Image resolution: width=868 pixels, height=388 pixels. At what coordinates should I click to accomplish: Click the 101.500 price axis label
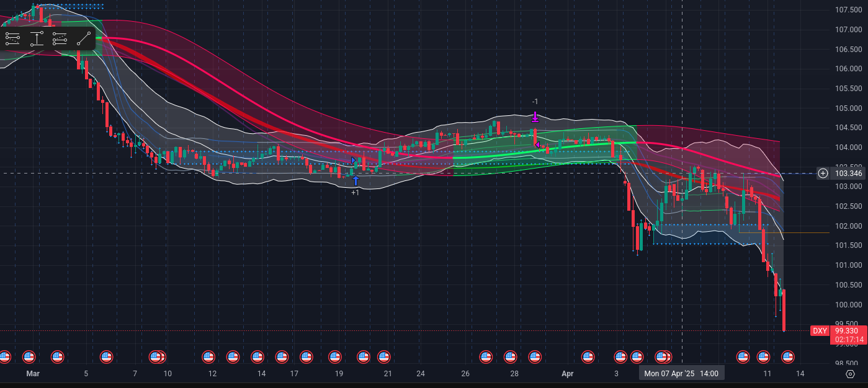tap(848, 246)
